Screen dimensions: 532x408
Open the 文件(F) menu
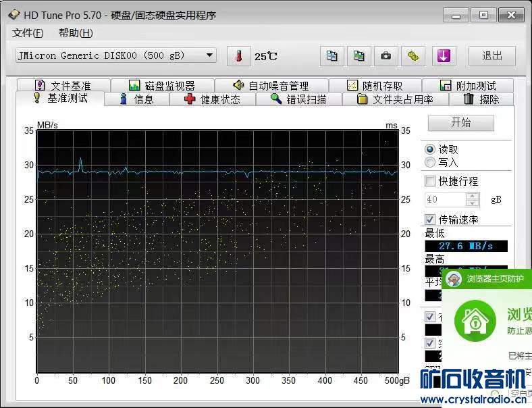click(28, 33)
